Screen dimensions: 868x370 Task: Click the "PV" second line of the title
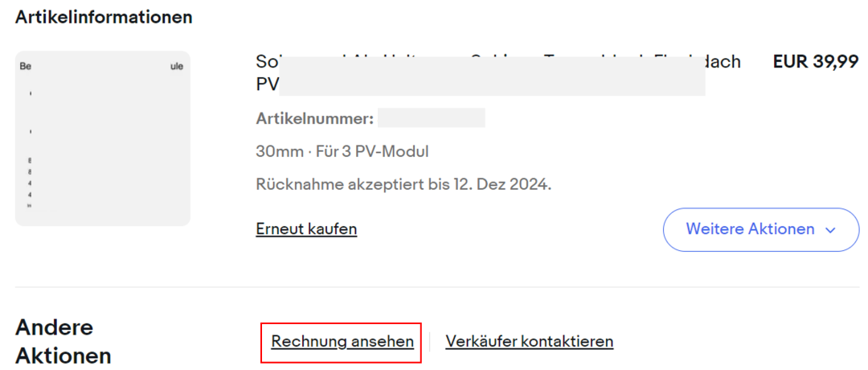pyautogui.click(x=268, y=84)
